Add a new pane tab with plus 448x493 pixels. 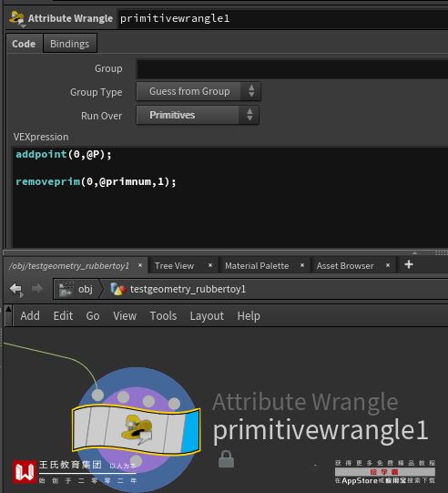(409, 265)
